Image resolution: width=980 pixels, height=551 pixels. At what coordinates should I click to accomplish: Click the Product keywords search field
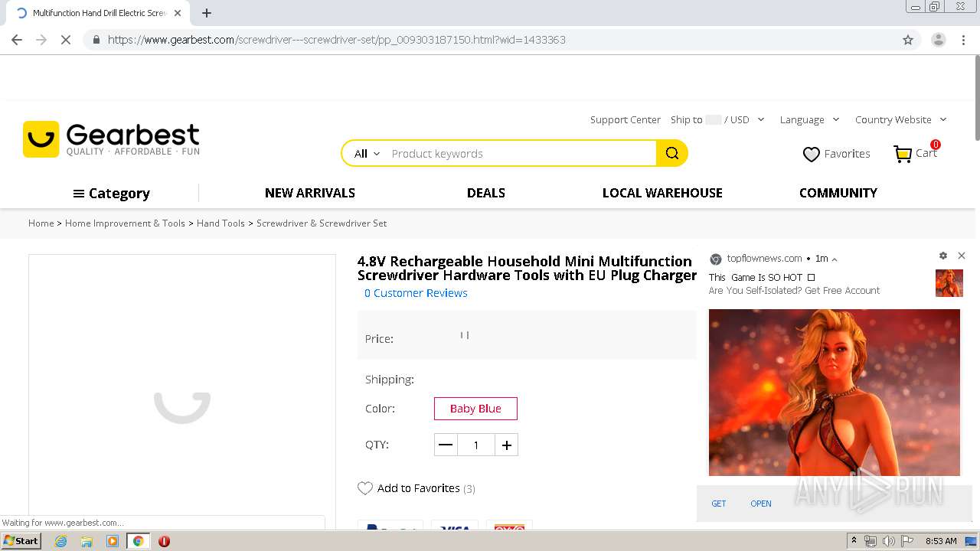tap(521, 153)
